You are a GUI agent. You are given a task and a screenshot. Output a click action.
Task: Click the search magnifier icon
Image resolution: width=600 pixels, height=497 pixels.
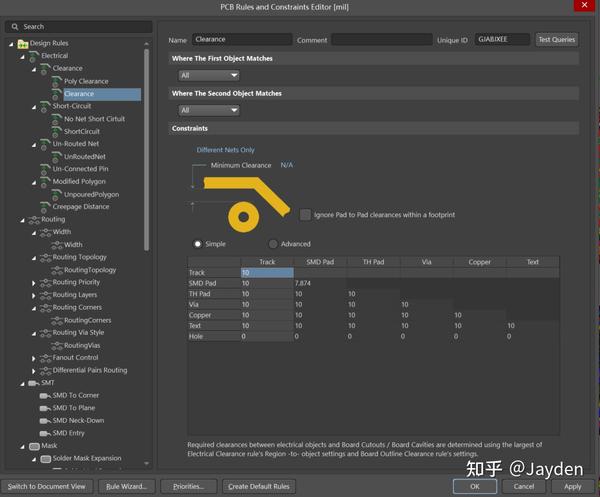pyautogui.click(x=15, y=27)
